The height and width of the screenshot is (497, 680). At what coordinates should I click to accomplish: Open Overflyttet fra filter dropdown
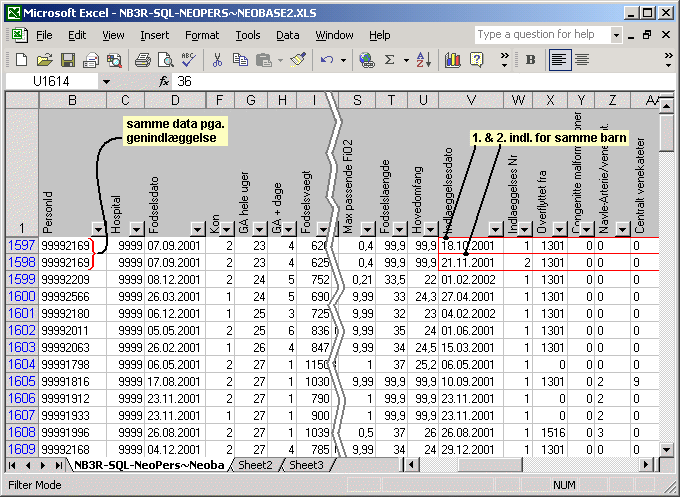pyautogui.click(x=560, y=229)
